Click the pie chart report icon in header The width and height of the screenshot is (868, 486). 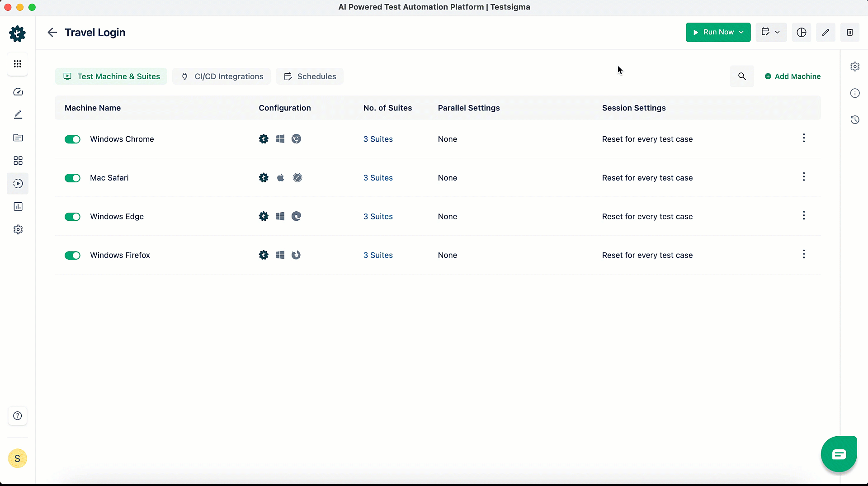802,33
